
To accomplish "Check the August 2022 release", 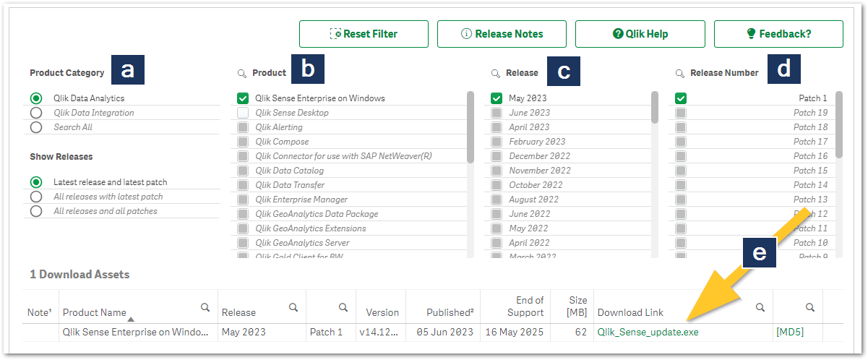I will pos(497,200).
